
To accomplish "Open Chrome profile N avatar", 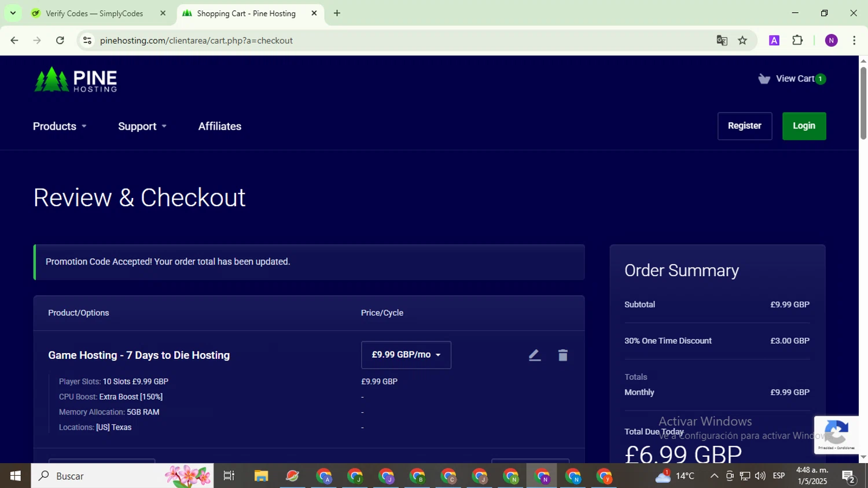I will pyautogui.click(x=831, y=41).
